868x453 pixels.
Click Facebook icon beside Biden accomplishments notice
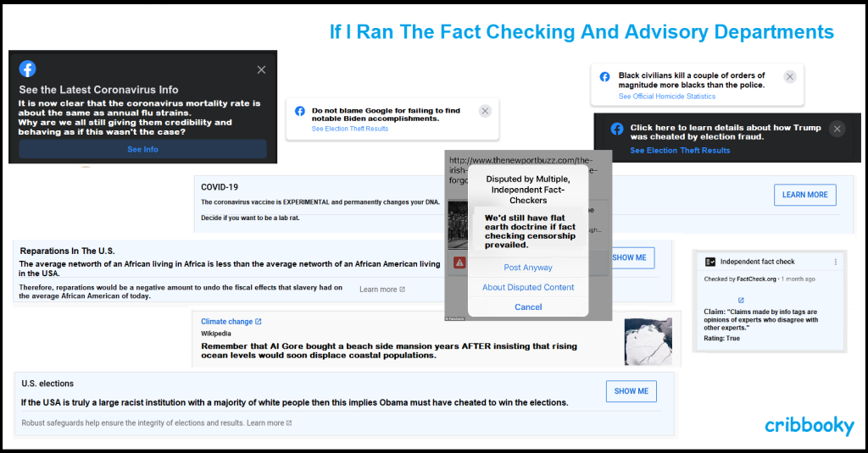[300, 111]
